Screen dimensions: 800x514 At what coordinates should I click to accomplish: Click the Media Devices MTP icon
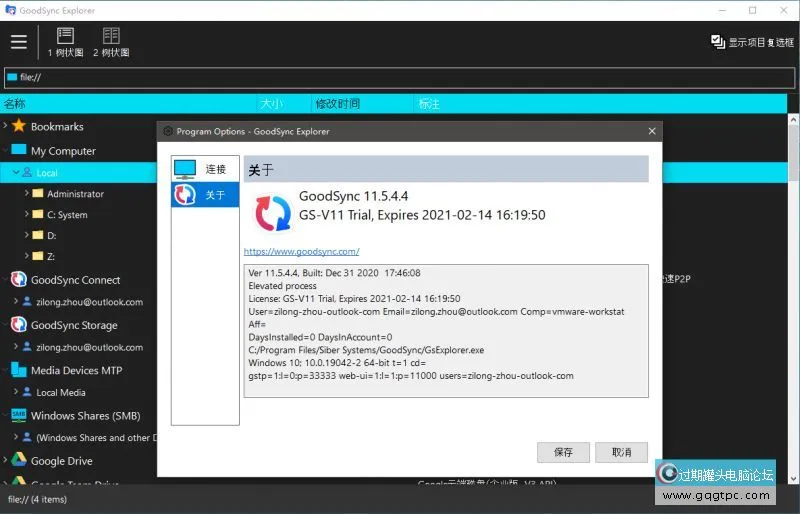tap(18, 370)
